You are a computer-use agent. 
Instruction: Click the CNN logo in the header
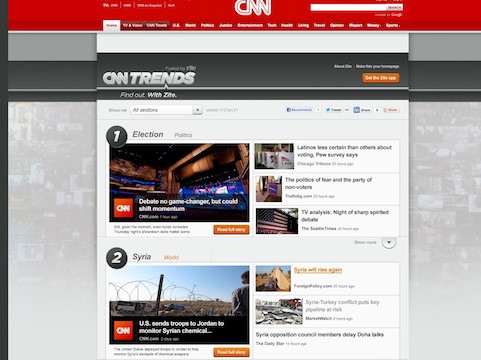click(x=253, y=7)
